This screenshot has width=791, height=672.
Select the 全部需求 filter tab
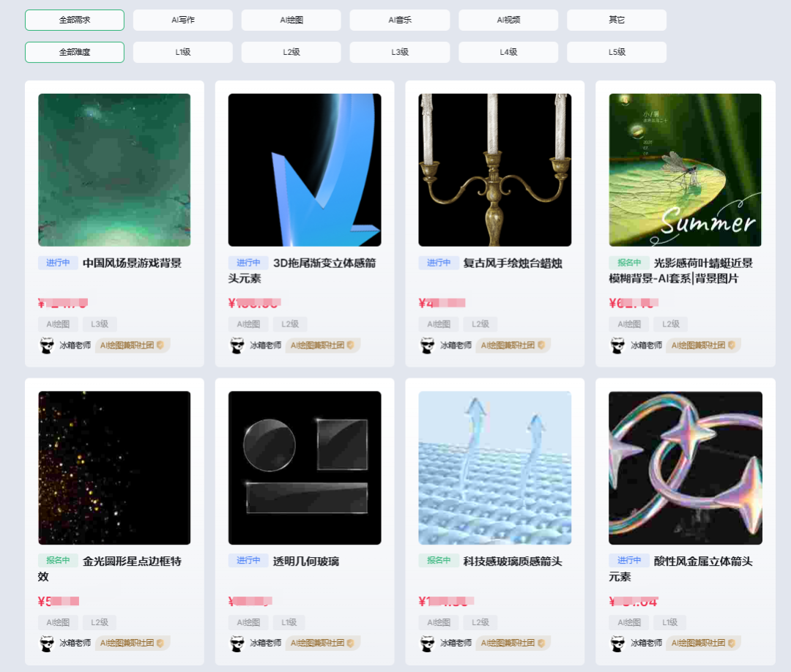tap(75, 20)
